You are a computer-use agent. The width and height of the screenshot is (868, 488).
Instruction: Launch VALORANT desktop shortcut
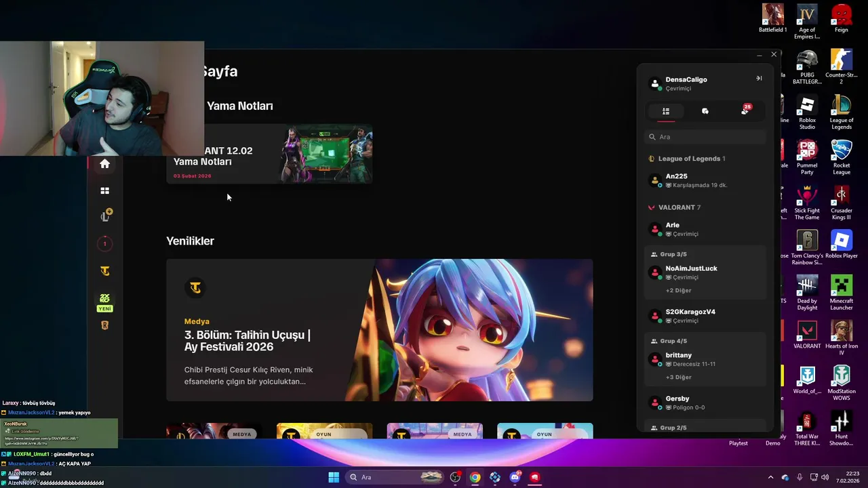pyautogui.click(x=807, y=335)
